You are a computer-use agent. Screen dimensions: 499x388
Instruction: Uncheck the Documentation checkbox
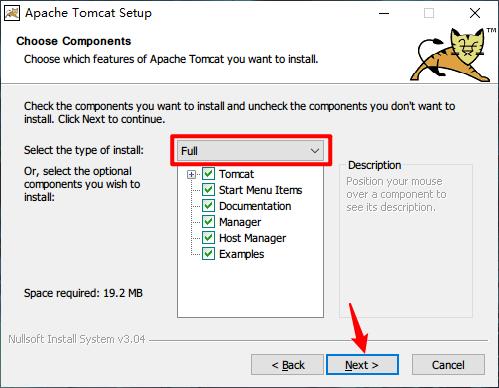209,206
